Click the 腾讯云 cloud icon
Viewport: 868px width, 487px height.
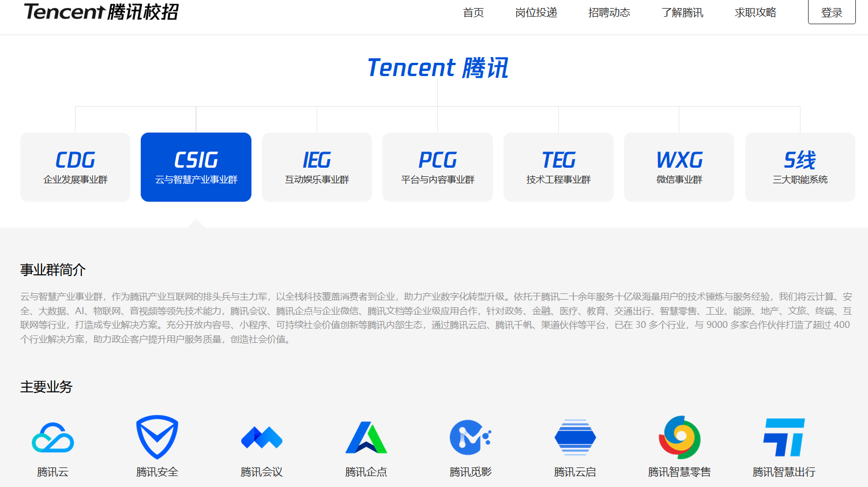pos(53,437)
